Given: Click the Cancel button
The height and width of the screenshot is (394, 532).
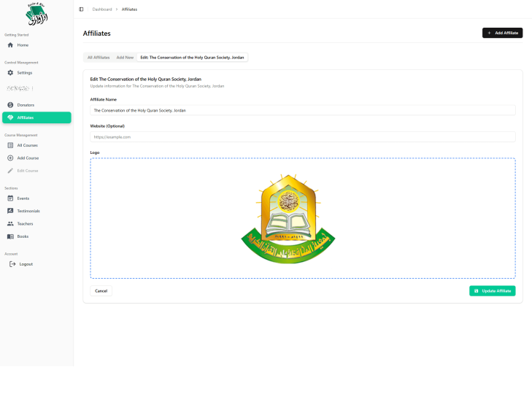Looking at the screenshot, I should tap(101, 291).
